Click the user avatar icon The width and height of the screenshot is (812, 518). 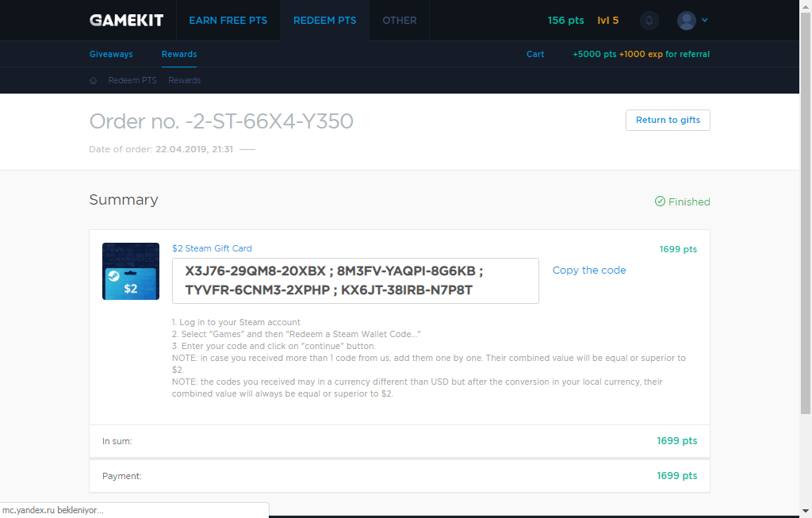tap(686, 20)
